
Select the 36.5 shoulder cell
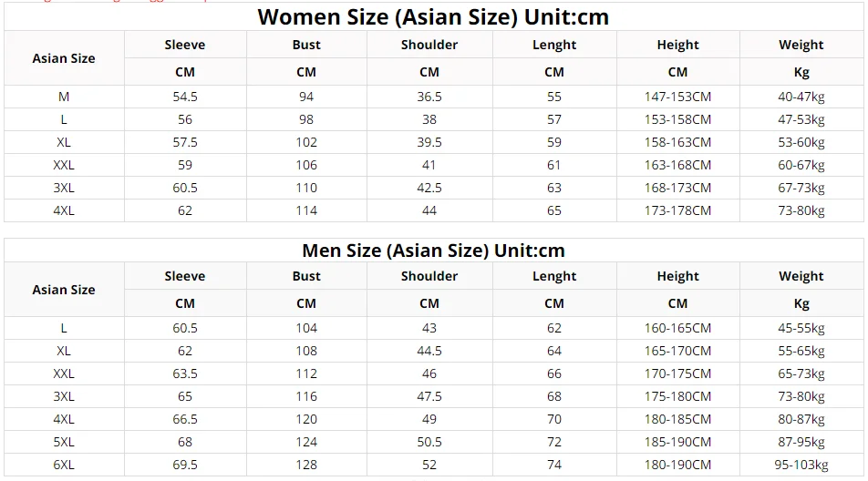pos(429,97)
